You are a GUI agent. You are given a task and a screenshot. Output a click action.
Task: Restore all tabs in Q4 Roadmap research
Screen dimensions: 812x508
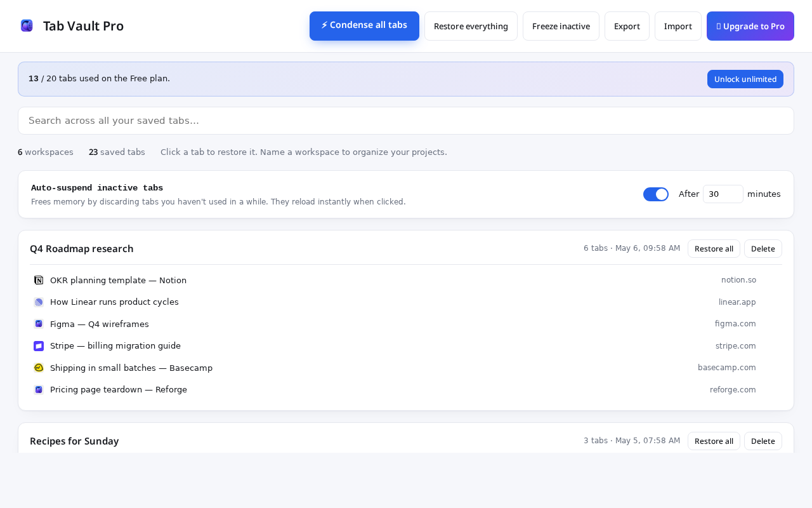[714, 249]
